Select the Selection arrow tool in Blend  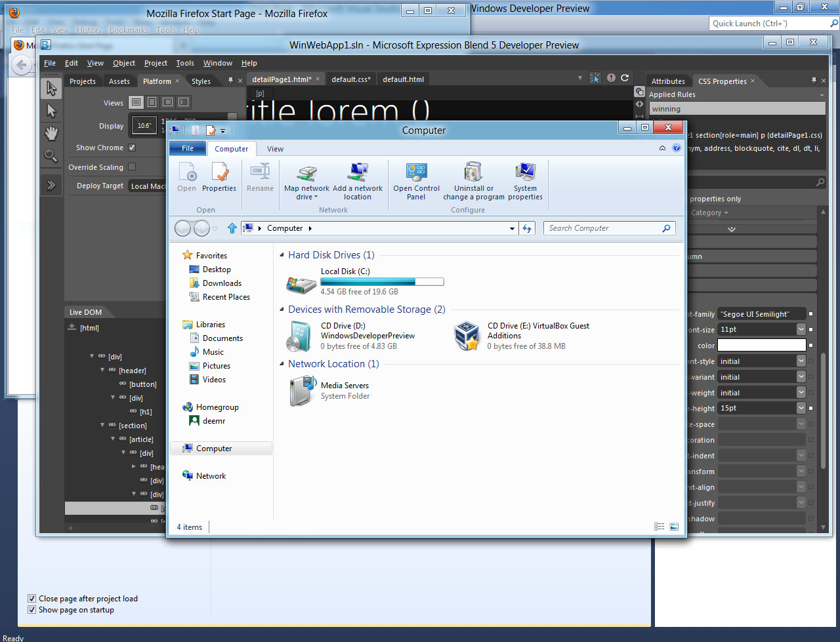click(51, 88)
